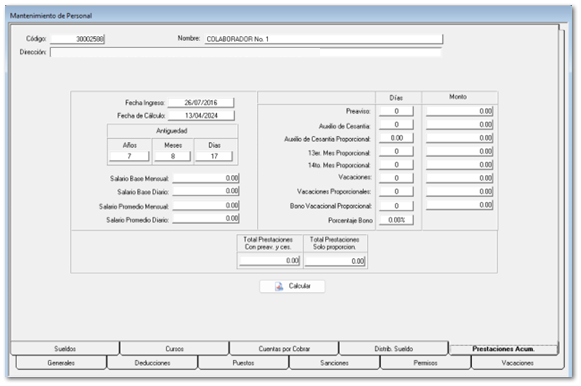Go to the Permisos tab

coord(425,363)
